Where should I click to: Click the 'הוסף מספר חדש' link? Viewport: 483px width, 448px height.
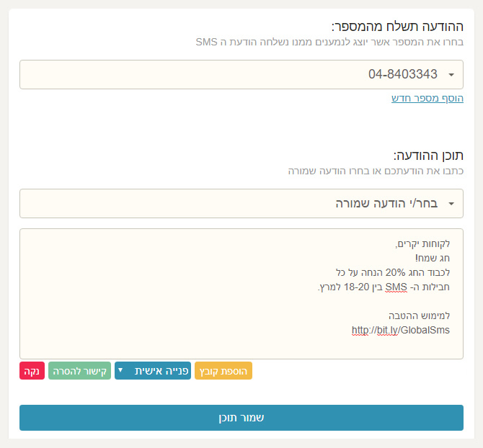(427, 99)
